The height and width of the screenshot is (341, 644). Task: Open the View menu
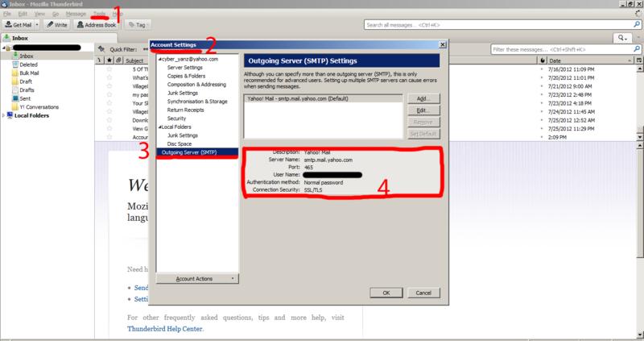coord(39,14)
